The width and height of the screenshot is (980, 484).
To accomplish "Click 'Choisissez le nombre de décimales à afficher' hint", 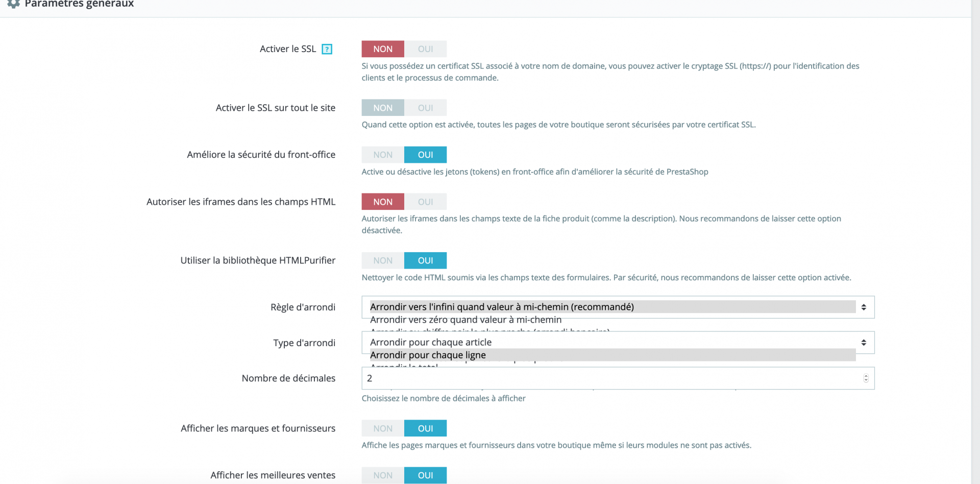I will coord(444,398).
